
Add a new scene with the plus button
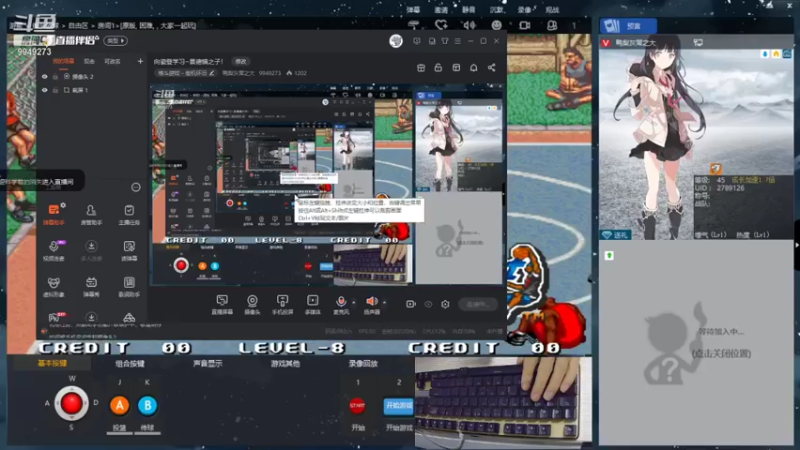tap(140, 61)
